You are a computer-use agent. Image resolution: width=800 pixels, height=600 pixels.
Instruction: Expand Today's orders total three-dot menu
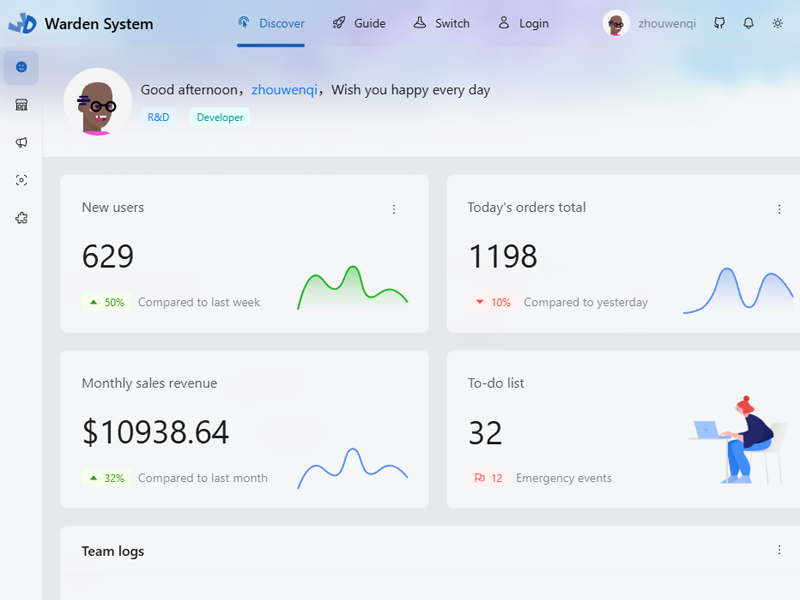coord(779,209)
